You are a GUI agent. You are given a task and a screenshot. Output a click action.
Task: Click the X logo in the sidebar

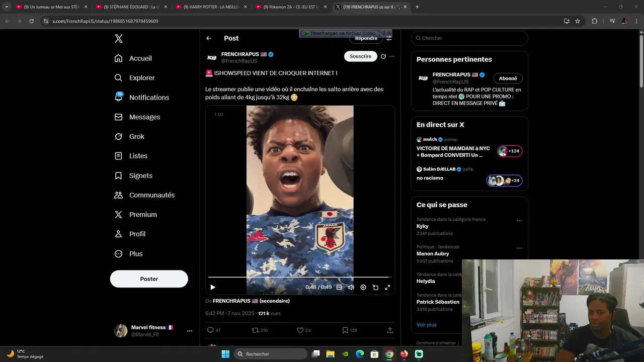[118, 39]
